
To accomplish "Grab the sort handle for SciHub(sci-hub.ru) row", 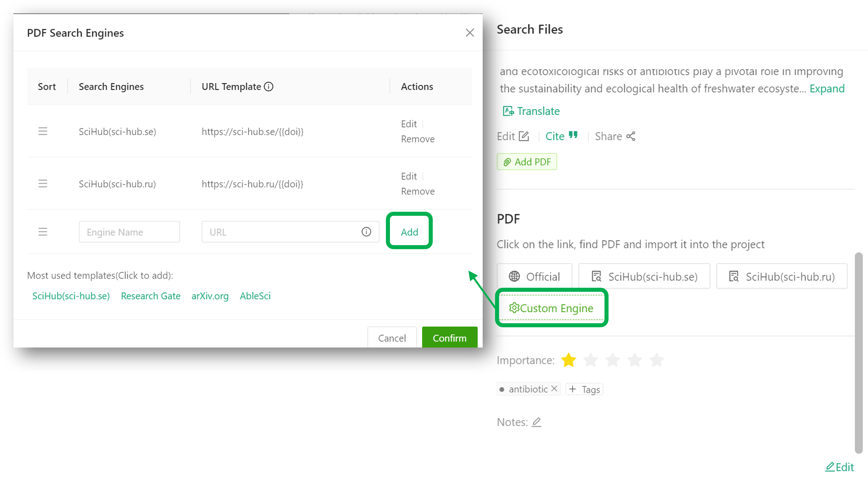I will [x=43, y=183].
